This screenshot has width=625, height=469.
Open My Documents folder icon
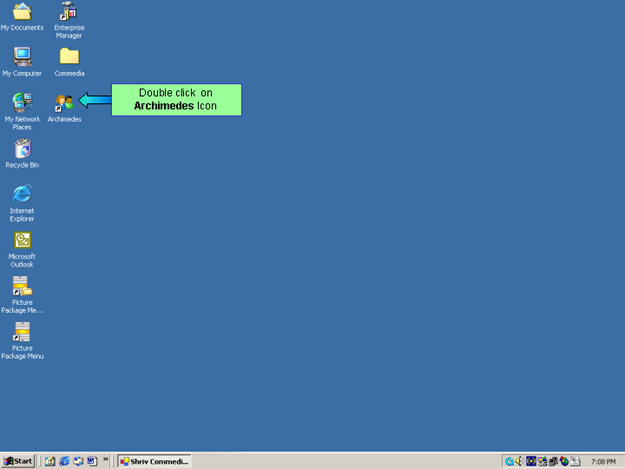pyautogui.click(x=21, y=13)
